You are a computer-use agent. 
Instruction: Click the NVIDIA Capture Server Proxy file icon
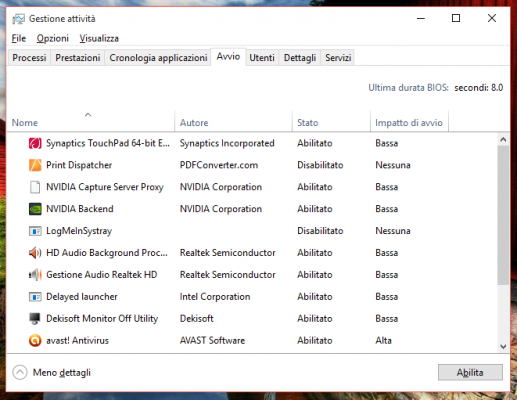pos(35,187)
